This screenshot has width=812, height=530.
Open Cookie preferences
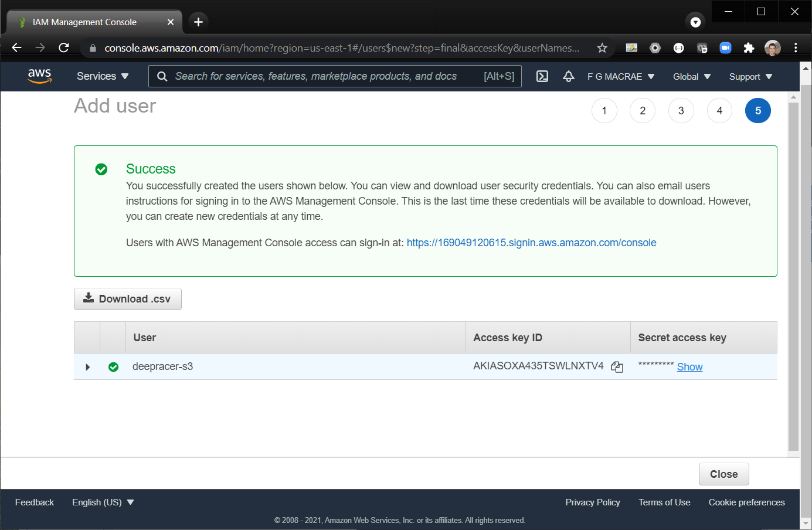coord(746,502)
